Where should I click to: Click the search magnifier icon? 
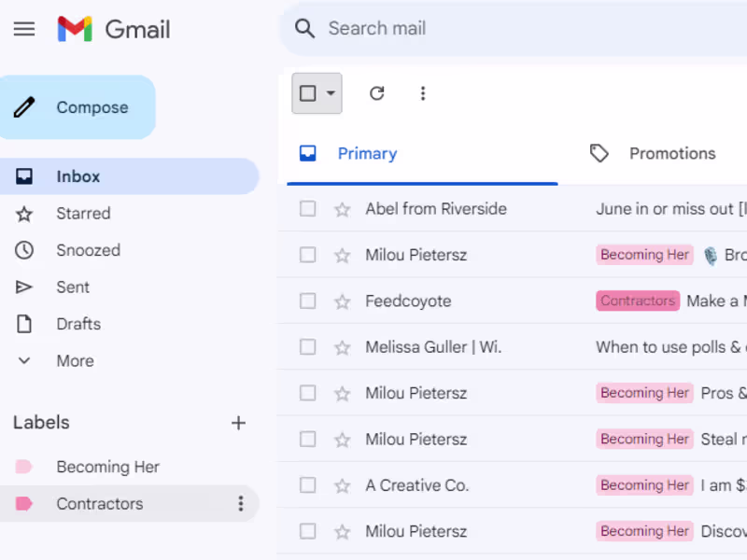pos(305,29)
